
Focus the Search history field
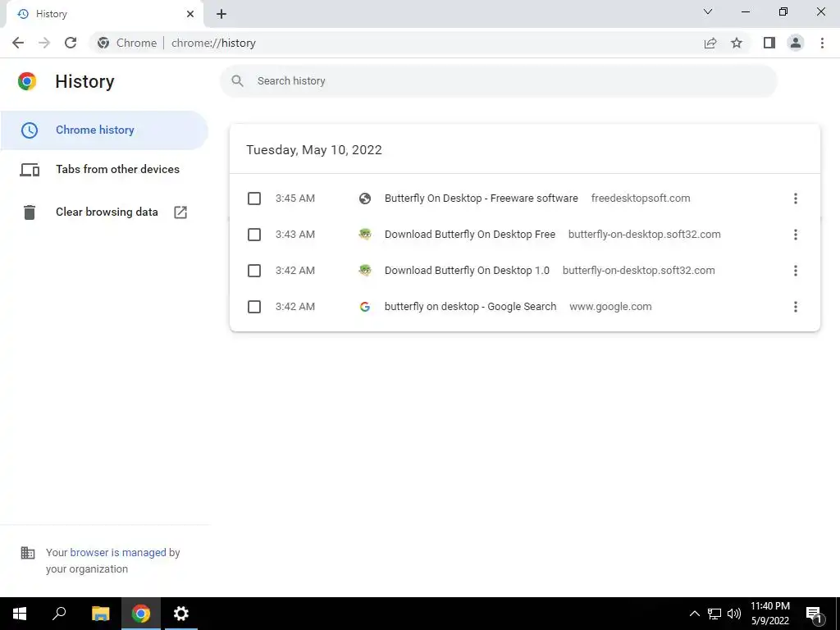(x=498, y=81)
